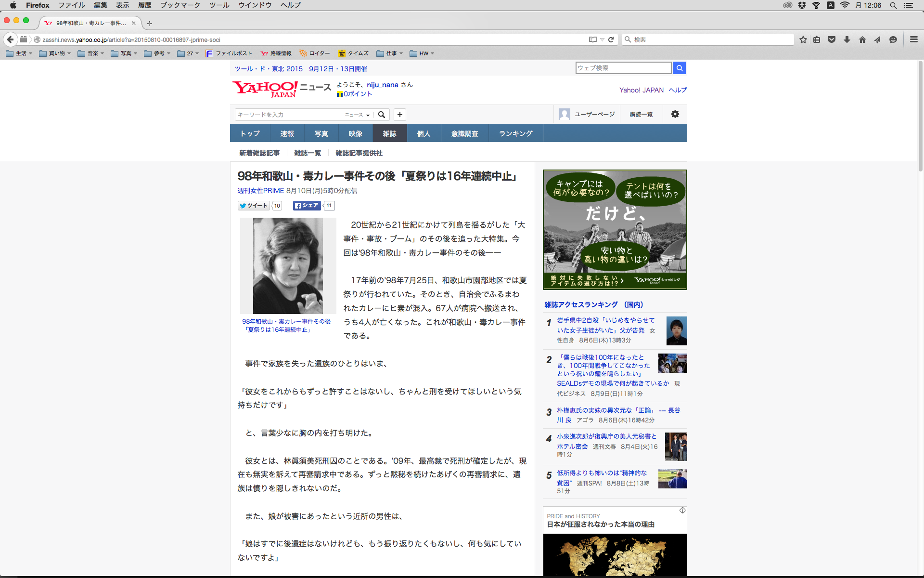Viewport: 924px width, 578px height.
Task: Click the article photo thumbnail of woman
Action: tap(288, 265)
